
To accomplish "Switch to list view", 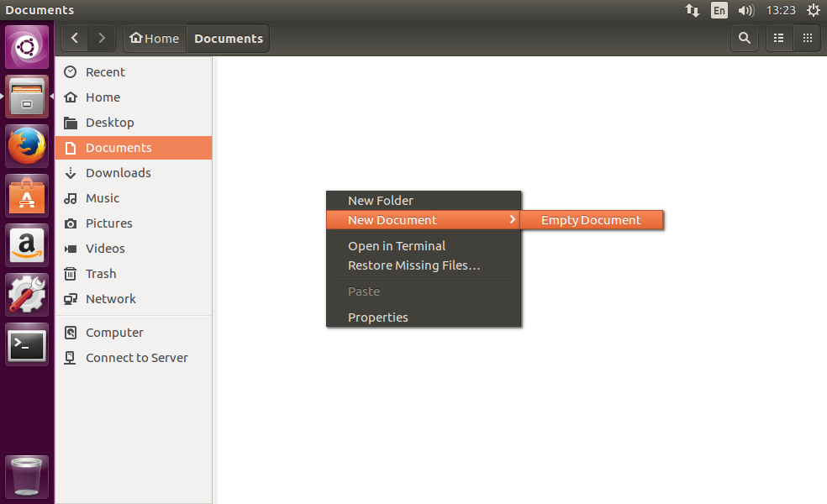I will (x=779, y=38).
